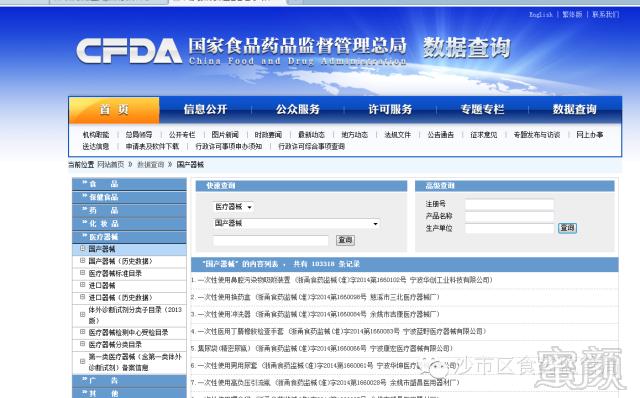Expand the 进口器械 tree plus icon

pyautogui.click(x=82, y=285)
